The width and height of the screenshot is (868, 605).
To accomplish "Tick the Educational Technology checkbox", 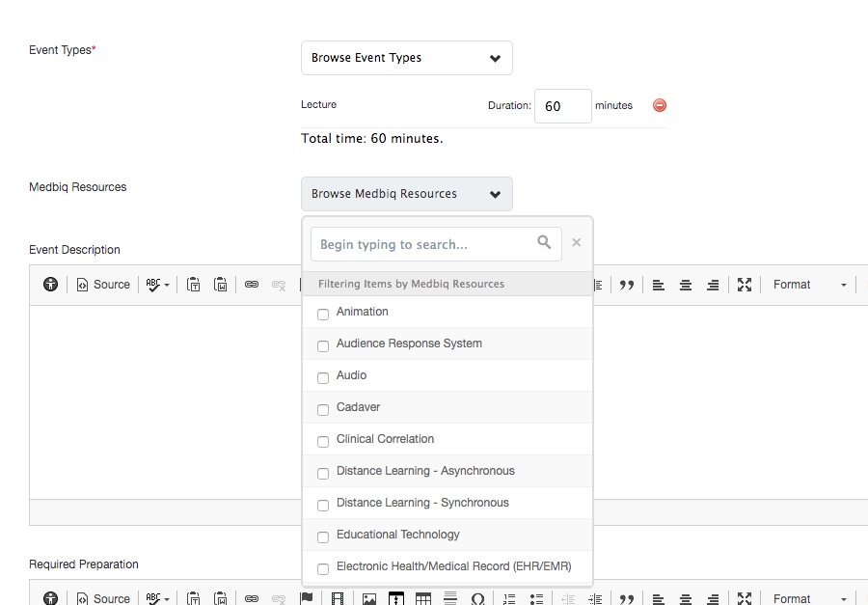I will pos(323,536).
